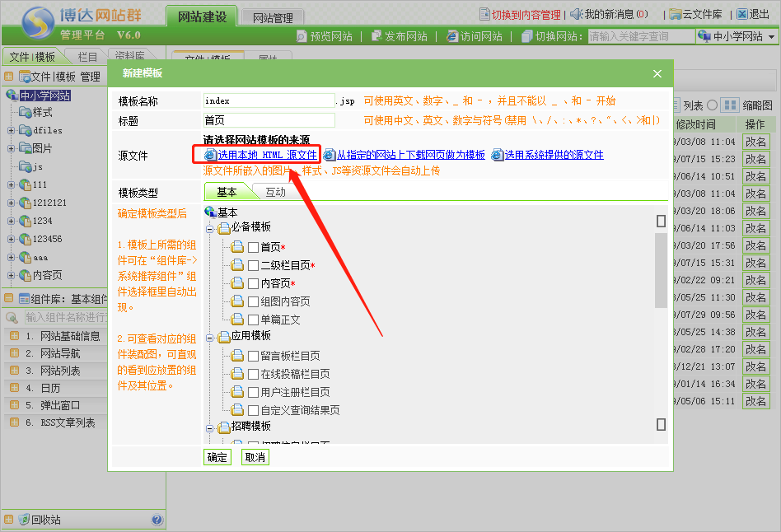This screenshot has height=532, width=781.
Task: Check the 二级栏目页 template checkbox
Action: pos(254,265)
